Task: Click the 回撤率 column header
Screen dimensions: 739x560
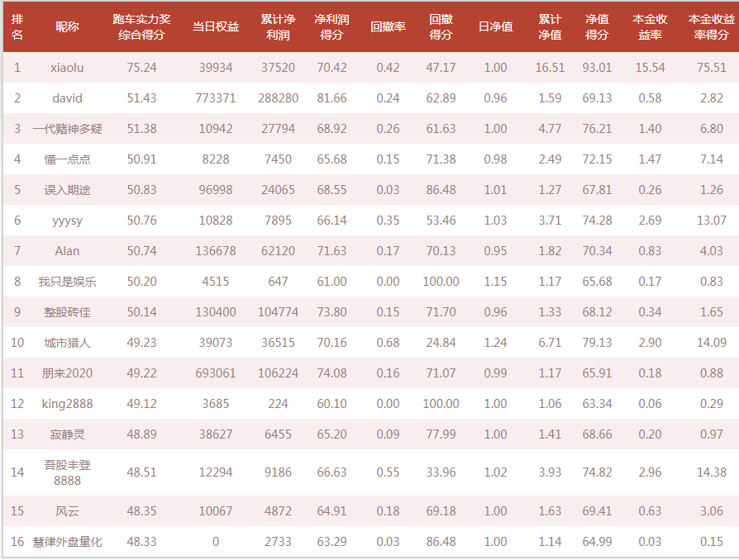Action: 388,27
